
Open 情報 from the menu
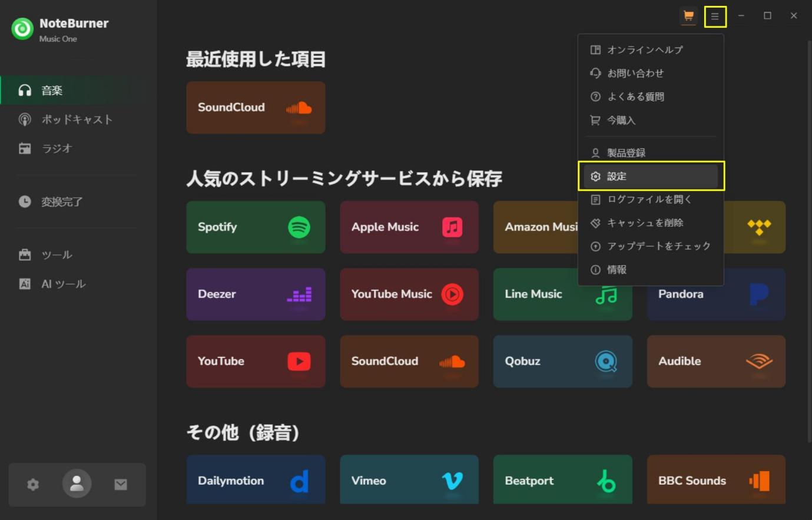[651, 270]
